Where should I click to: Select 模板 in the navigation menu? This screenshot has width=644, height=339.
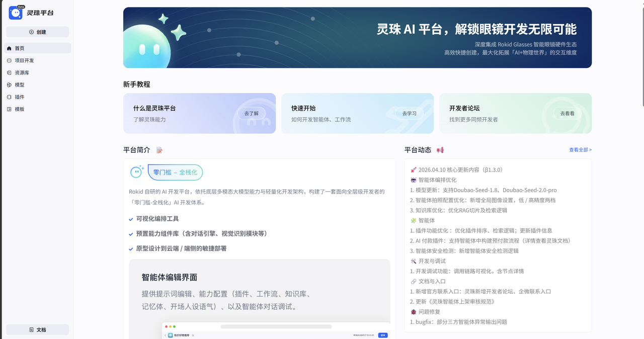coord(21,109)
